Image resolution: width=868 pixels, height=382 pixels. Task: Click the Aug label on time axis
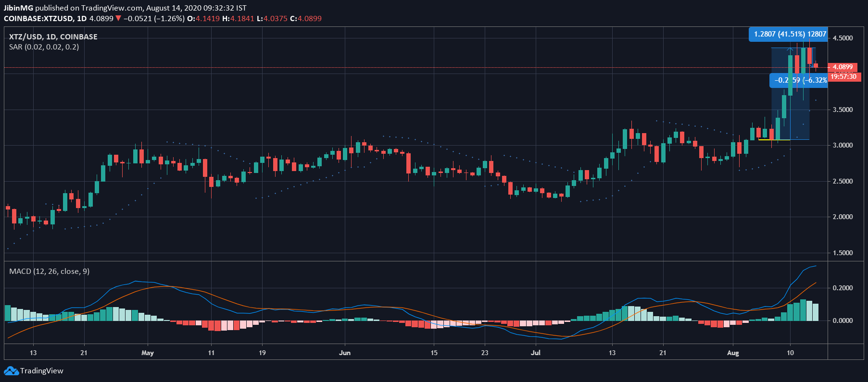(733, 353)
